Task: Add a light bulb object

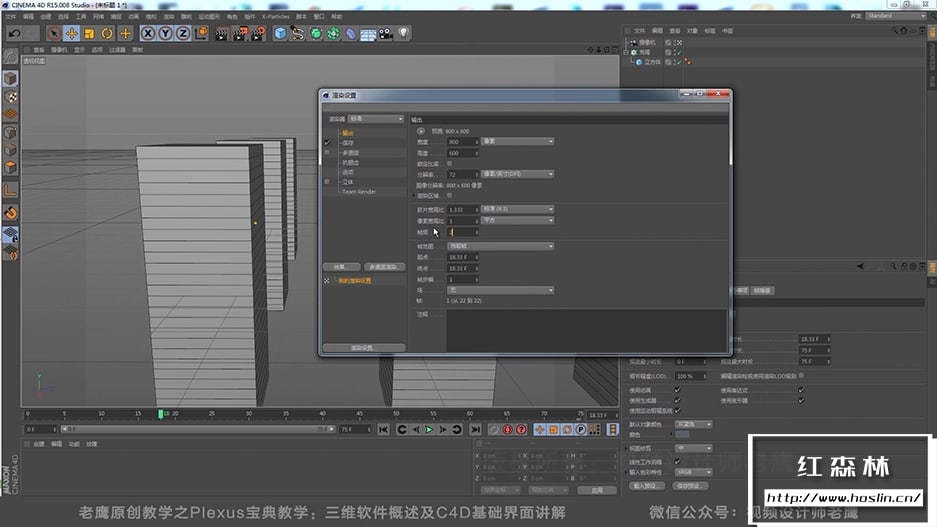Action: tap(404, 33)
